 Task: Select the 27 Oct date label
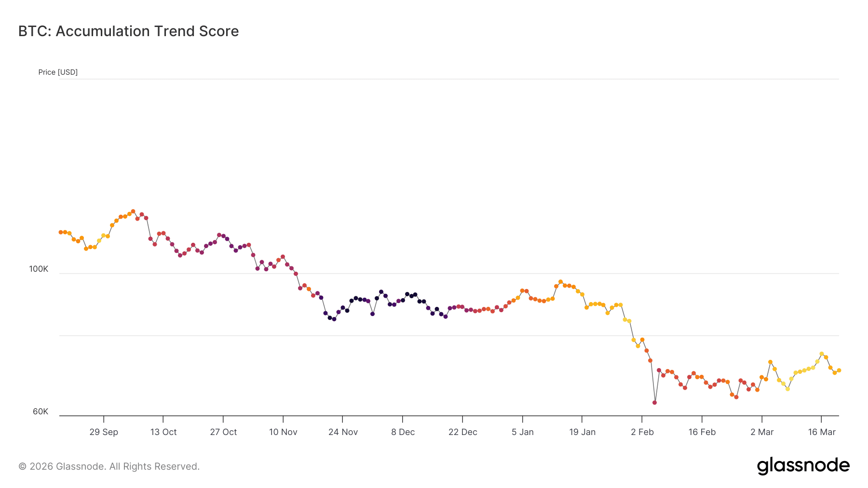223,432
